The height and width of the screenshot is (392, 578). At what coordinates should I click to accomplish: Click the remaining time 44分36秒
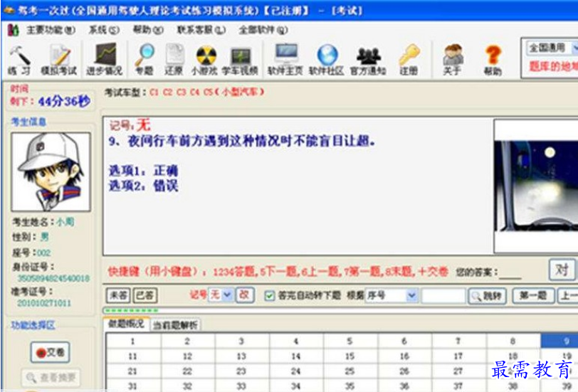(64, 101)
